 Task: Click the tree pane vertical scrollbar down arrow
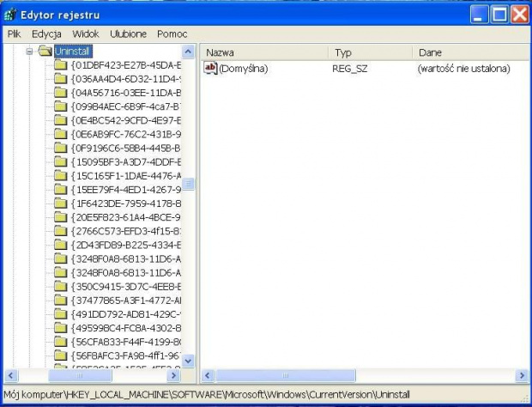click(189, 361)
